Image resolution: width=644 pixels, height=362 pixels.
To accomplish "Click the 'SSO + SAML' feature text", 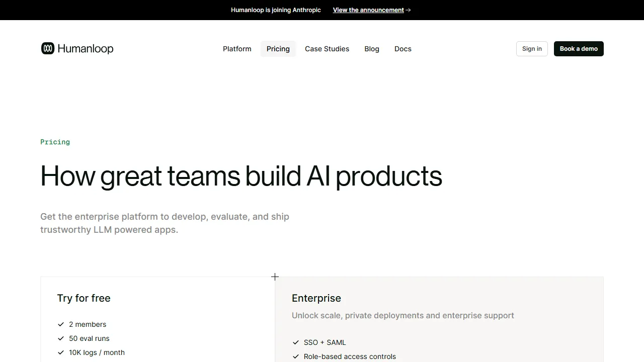I will pos(325,342).
